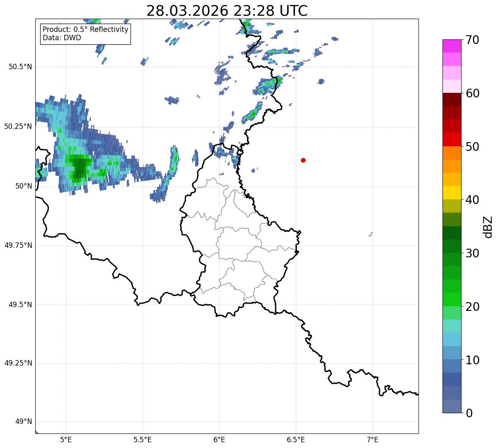The width and height of the screenshot is (498, 448).
Task: Click the colorbar tick label "40"
Action: pos(472,200)
